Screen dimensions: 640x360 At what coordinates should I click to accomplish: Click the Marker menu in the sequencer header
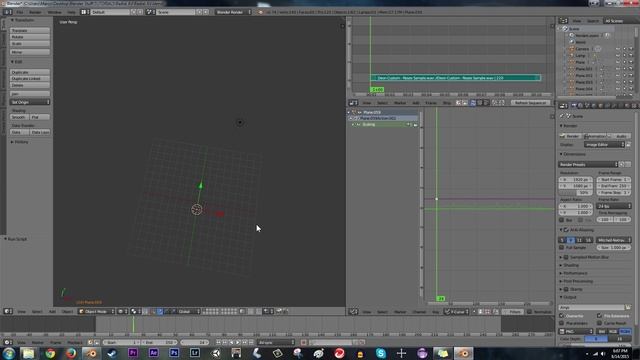tap(400, 103)
